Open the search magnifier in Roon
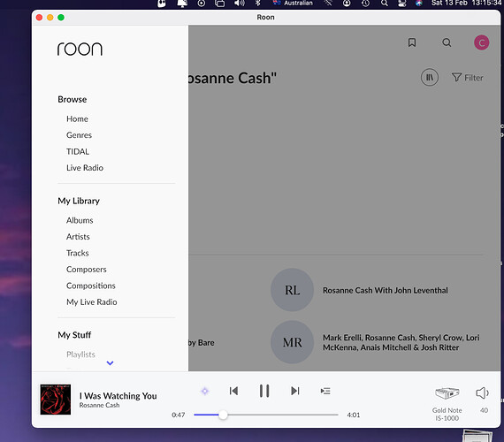The width and height of the screenshot is (504, 442). tap(447, 42)
